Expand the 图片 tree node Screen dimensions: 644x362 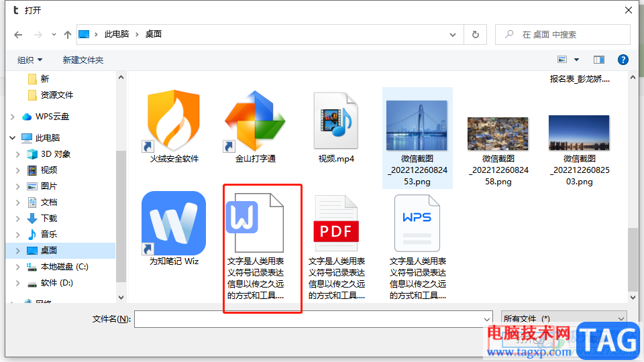(x=17, y=186)
